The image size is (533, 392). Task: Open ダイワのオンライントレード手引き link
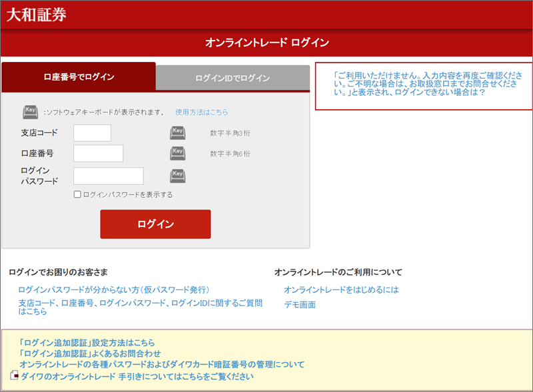(x=137, y=377)
